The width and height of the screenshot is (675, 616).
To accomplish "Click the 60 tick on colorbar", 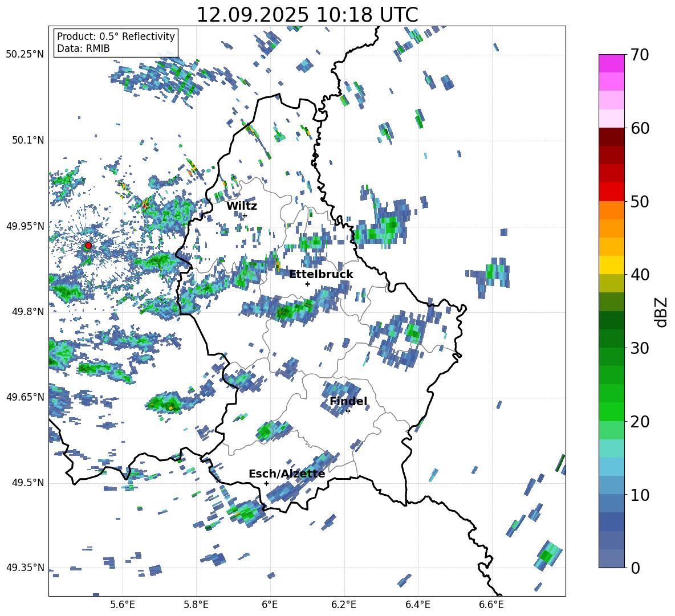I will pos(639,128).
